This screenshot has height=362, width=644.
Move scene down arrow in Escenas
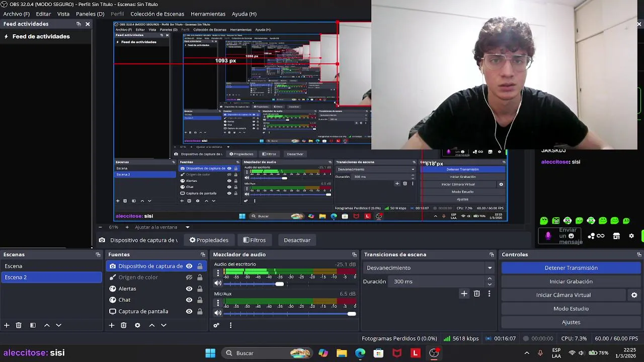(58, 325)
